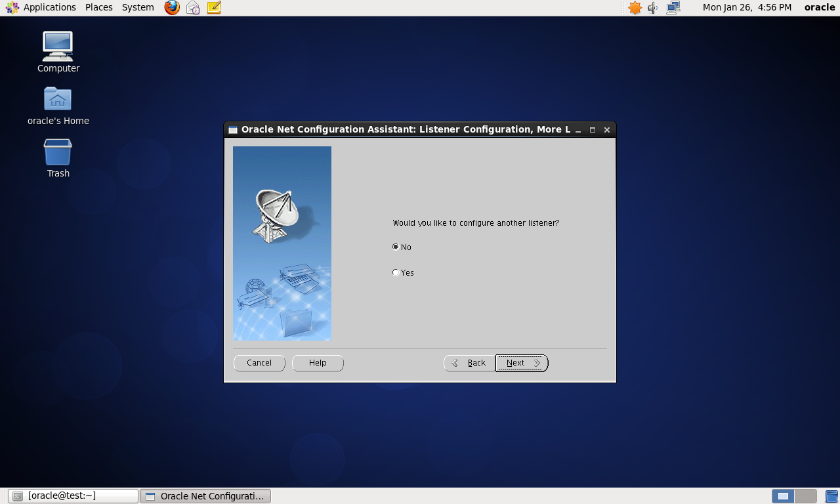Open the mail clock icon in panel
840x504 pixels.
click(x=193, y=8)
